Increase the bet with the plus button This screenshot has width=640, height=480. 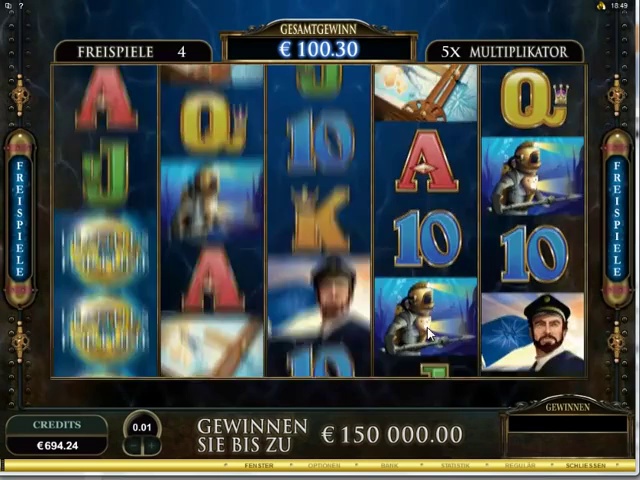[151, 446]
